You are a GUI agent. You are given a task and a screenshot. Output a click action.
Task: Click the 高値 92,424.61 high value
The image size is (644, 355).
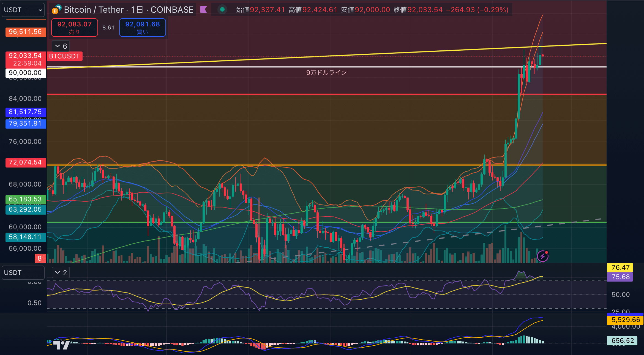313,10
